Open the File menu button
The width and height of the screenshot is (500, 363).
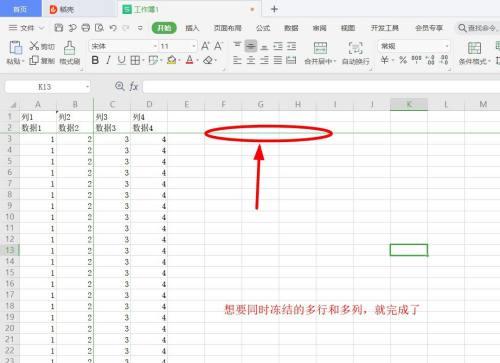click(x=27, y=28)
